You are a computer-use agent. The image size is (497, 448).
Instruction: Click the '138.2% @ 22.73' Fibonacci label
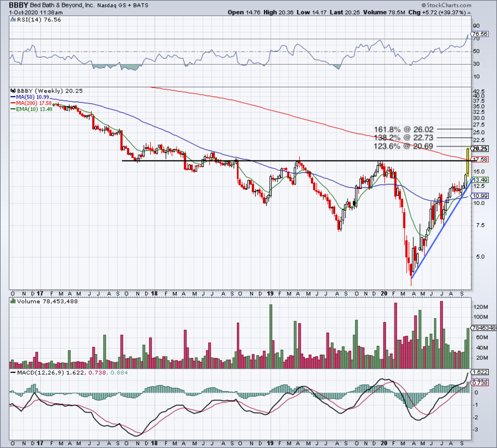[x=404, y=138]
